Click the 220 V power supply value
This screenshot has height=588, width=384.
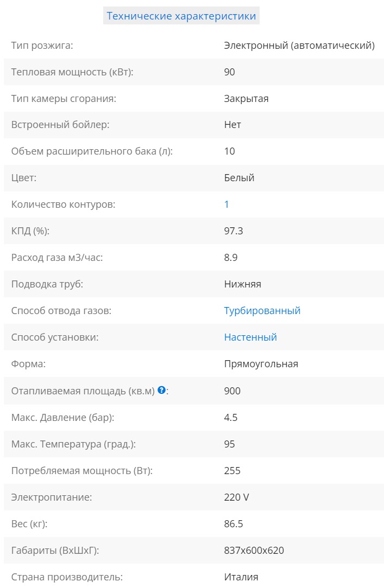236,497
